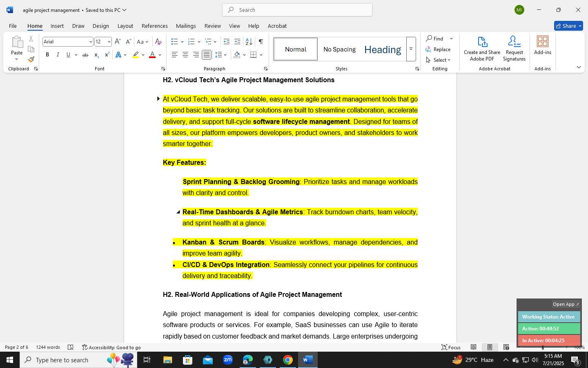The height and width of the screenshot is (368, 588).
Task: Click the Copy icon in Clipboard group
Action: pos(31,49)
